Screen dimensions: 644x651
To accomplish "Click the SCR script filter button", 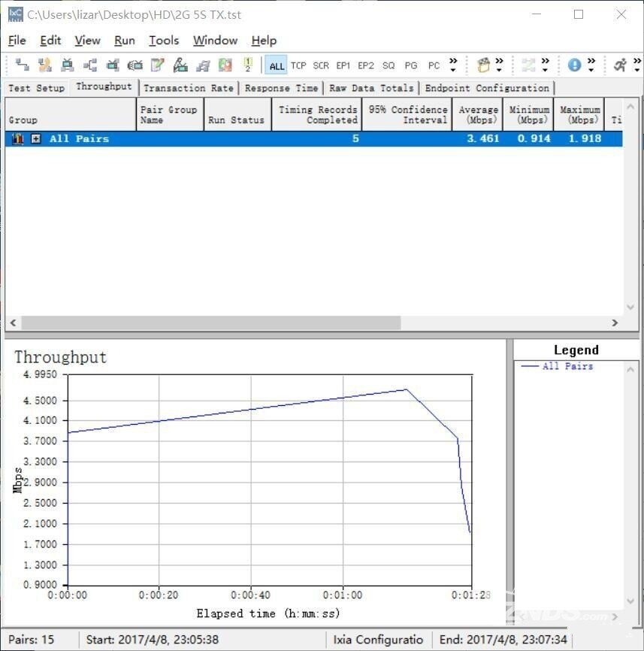I will (x=321, y=65).
